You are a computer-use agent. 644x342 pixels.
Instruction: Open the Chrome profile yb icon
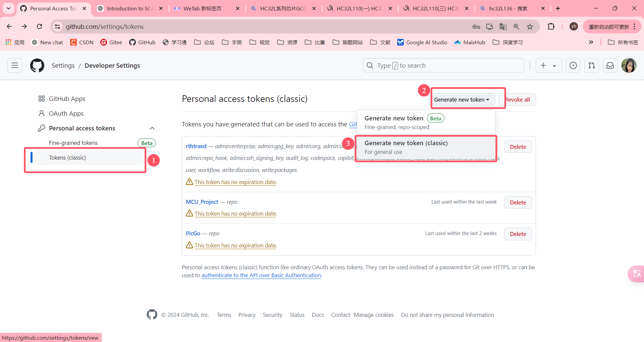574,26
